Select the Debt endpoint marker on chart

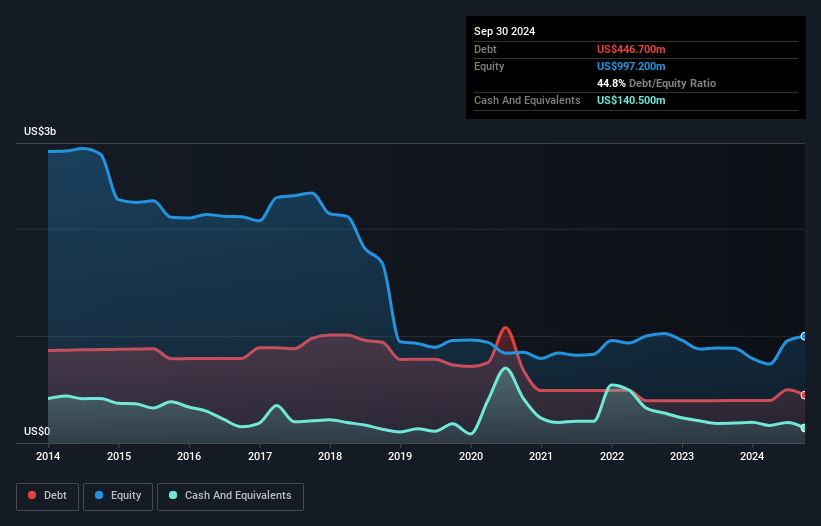tap(804, 395)
